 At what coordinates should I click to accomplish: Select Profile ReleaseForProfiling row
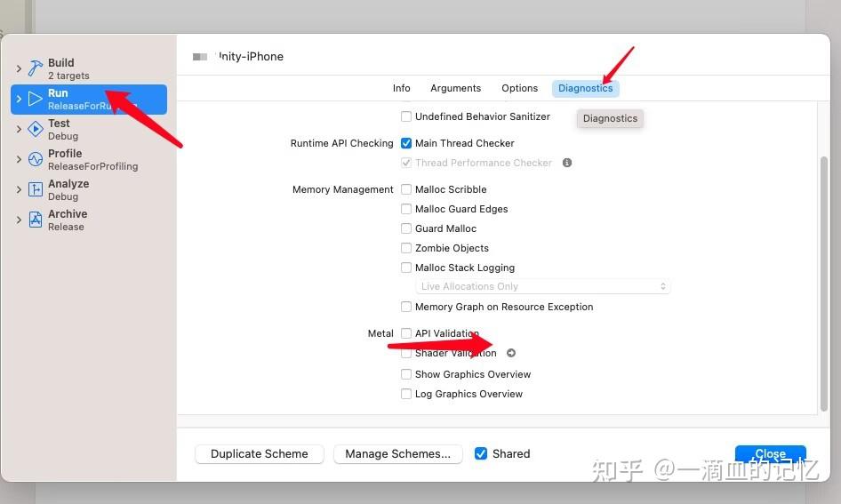click(x=89, y=159)
